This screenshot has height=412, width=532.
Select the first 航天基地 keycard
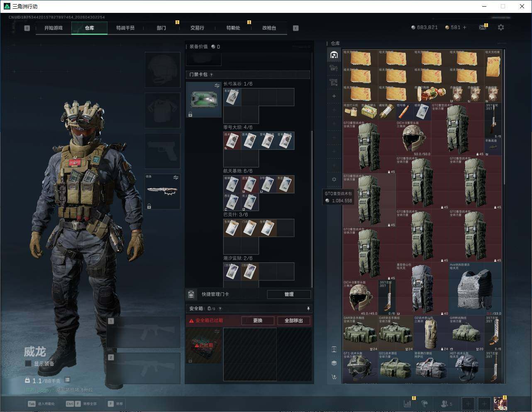(x=232, y=184)
